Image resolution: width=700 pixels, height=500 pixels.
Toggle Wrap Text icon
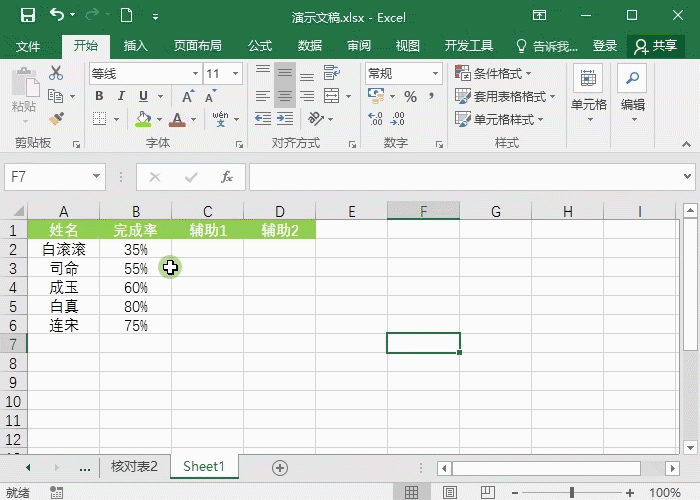[x=332, y=73]
